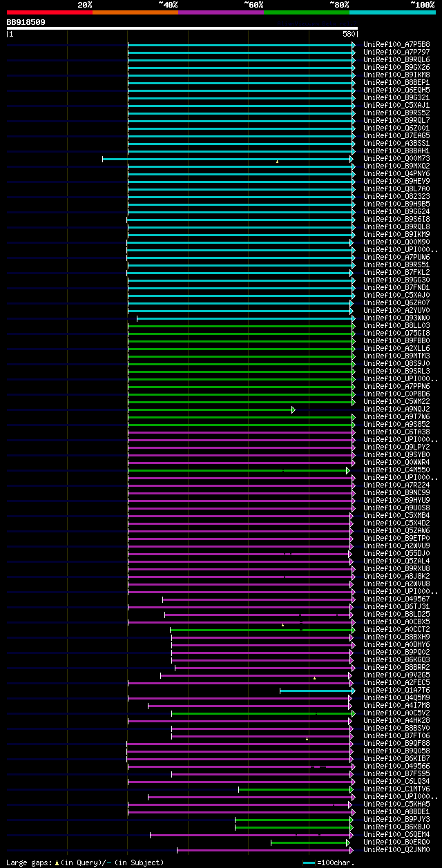Click the green alignment bar for A0CCT2
Image resolution: width=442 pixels, height=868 pixels.
[262, 630]
